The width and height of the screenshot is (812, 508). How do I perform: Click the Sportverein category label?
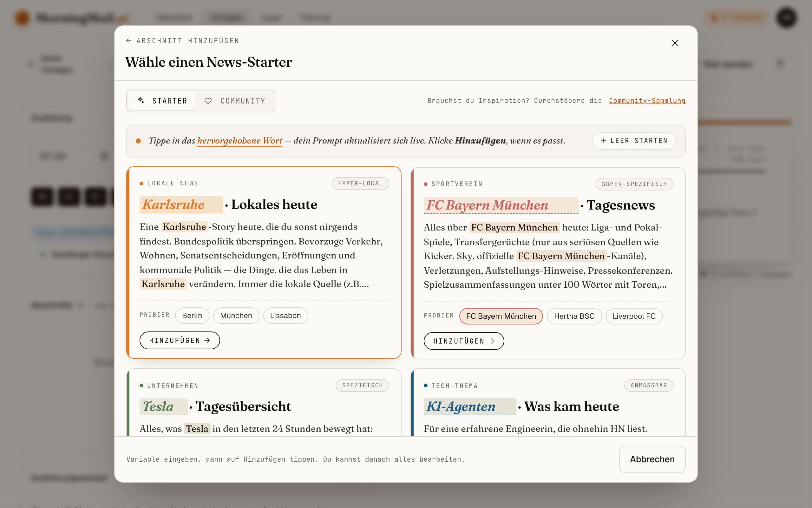coord(457,184)
